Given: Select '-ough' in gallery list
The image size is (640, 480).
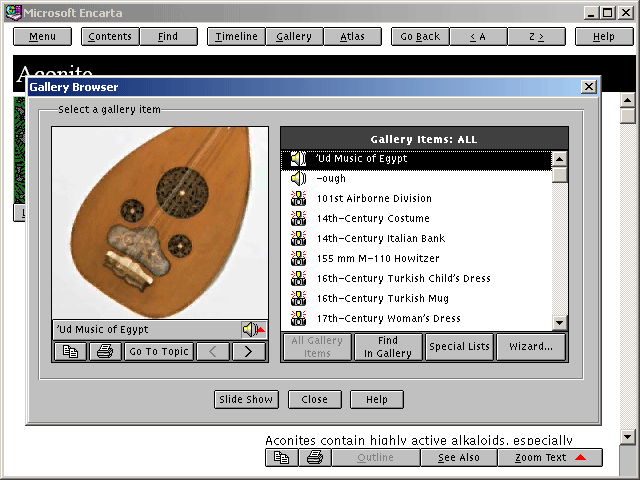Looking at the screenshot, I should pos(416,178).
